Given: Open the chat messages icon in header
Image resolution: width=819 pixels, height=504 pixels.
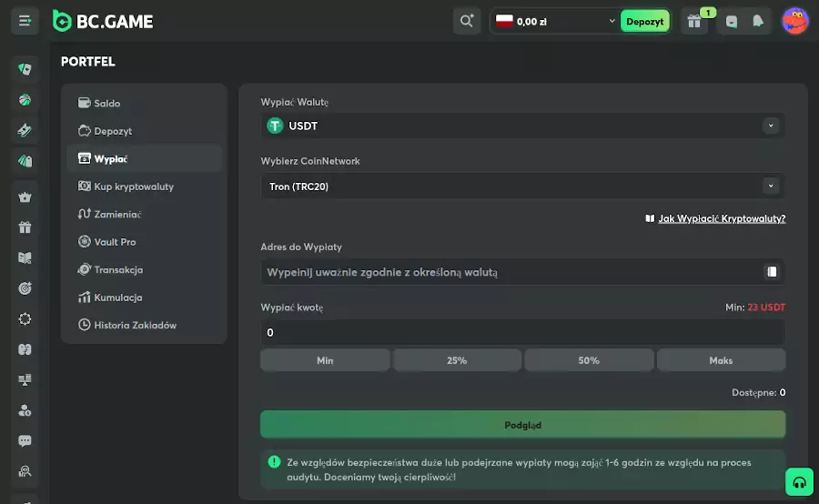Looking at the screenshot, I should (732, 21).
